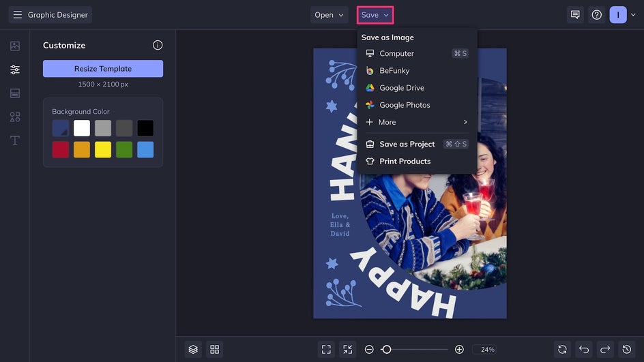Screen dimensions: 644x362
Task: Select the red background swatch
Action: click(x=60, y=149)
